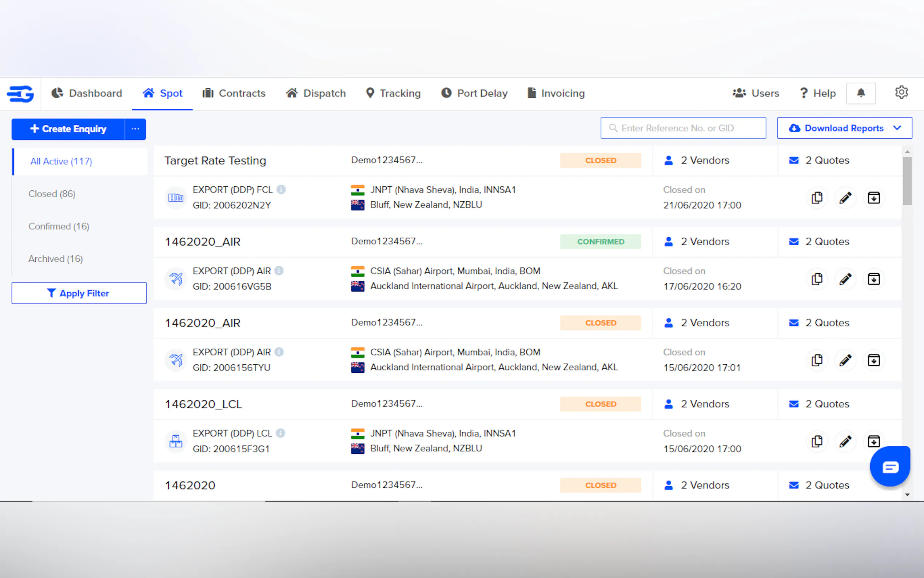Copy enquiry GID 2006156TYU
The image size is (924, 578).
817,360
